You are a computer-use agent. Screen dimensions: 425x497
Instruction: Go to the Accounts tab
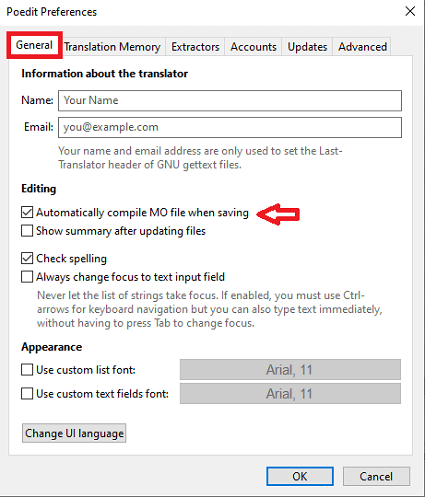253,47
